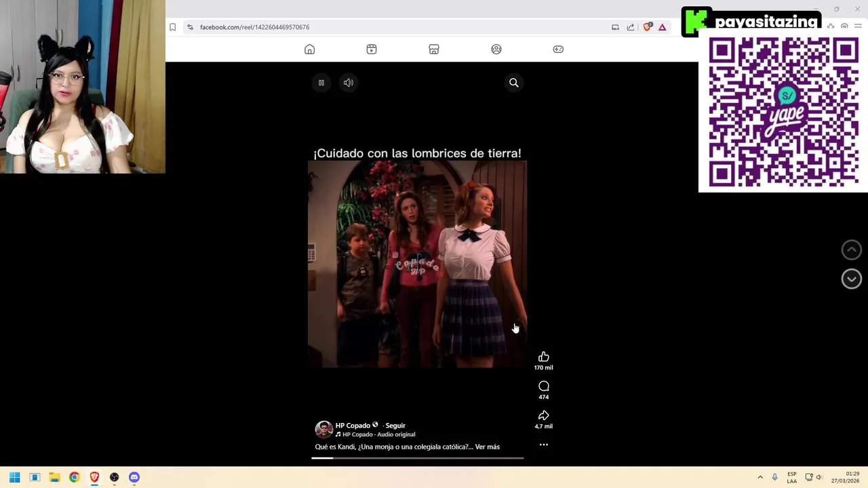The image size is (868, 488).
Task: Open the network tray icon
Action: tap(809, 477)
